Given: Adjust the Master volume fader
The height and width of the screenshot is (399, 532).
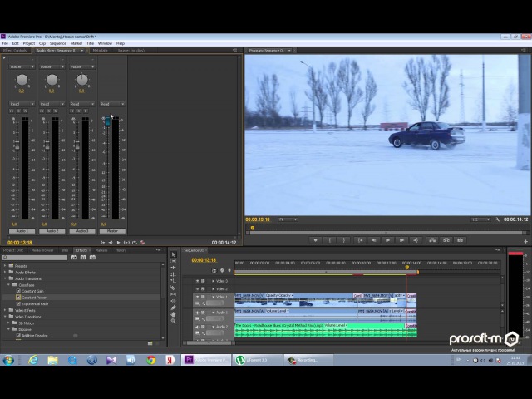Looking at the screenshot, I should tap(106, 121).
